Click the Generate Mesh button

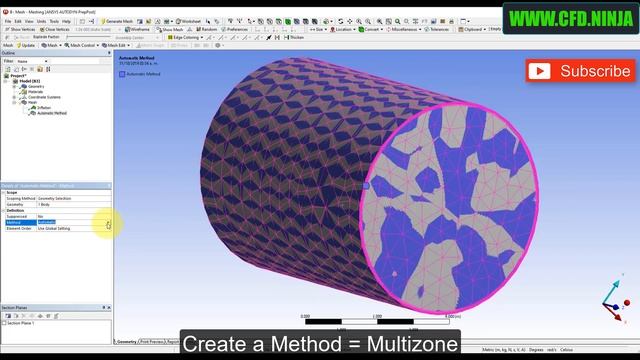117,21
